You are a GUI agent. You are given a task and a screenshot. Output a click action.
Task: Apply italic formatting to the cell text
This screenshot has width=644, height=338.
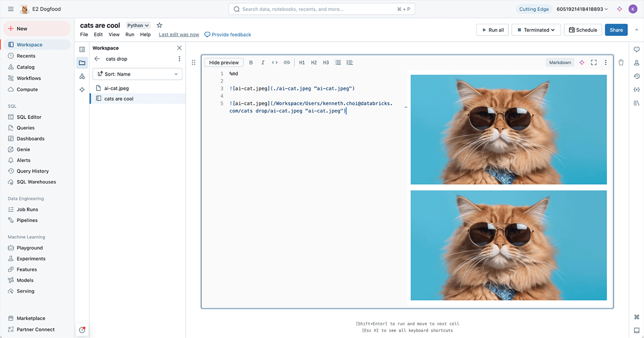[x=262, y=63]
